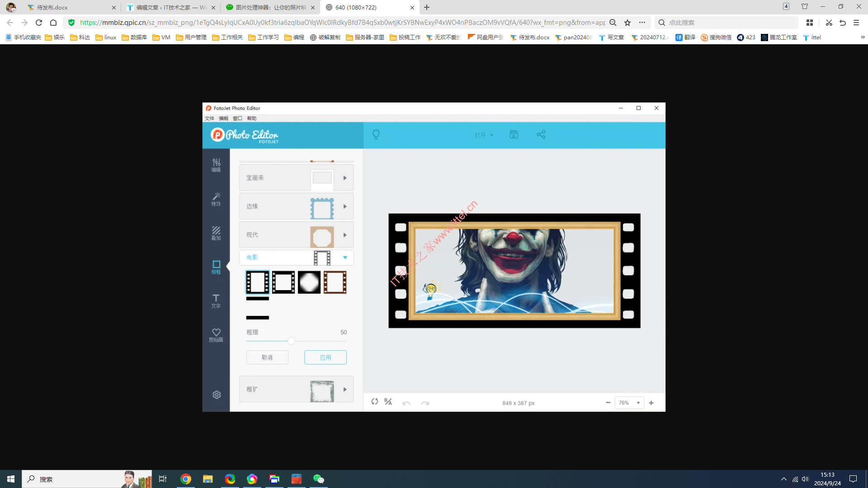Select the 特效 magic wand effects tool
Image resolution: width=868 pixels, height=488 pixels.
(216, 199)
